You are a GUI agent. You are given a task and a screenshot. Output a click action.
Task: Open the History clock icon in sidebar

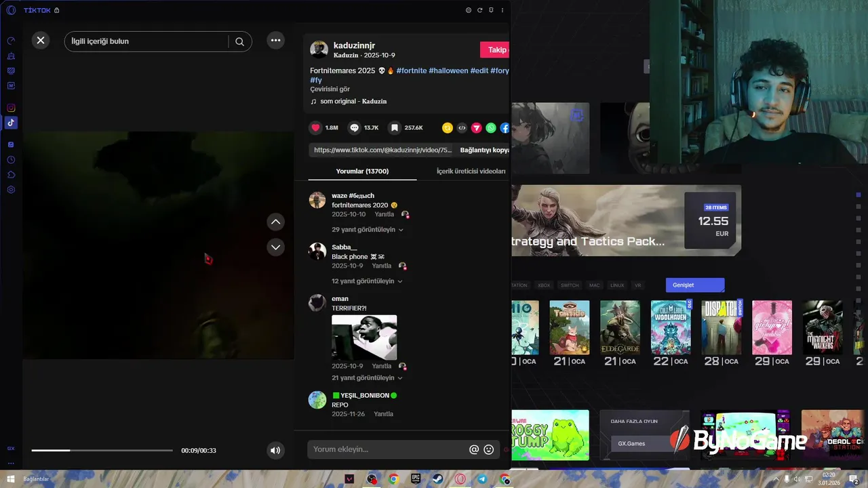[x=11, y=159]
